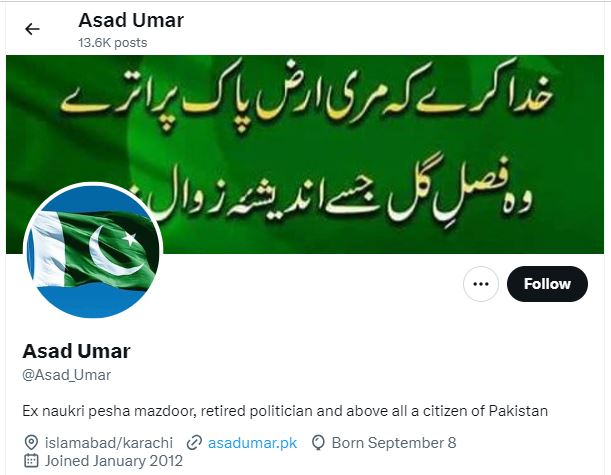This screenshot has width=611, height=475.
Task: Follow Asad Umar's account
Action: (x=547, y=284)
